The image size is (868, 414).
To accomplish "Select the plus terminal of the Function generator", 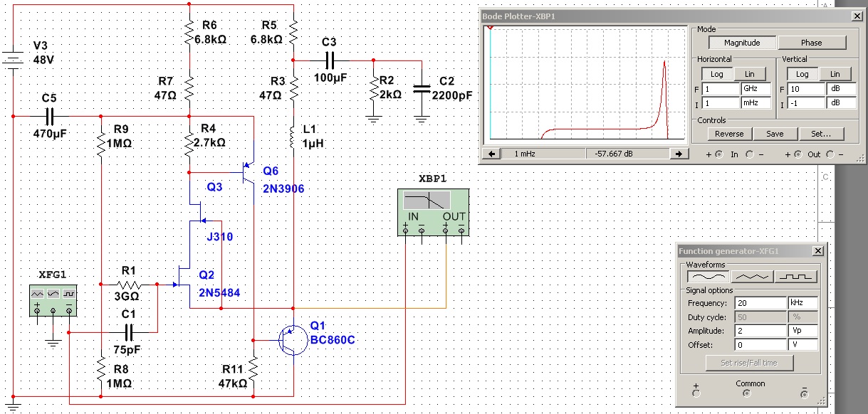I will (696, 394).
